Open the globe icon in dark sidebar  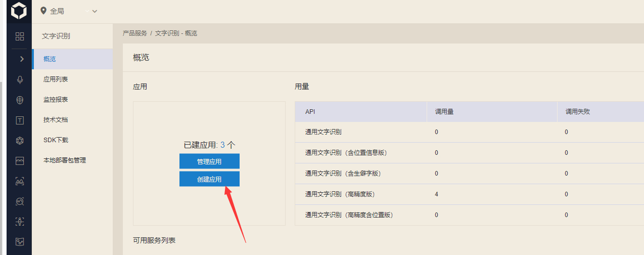(20, 100)
